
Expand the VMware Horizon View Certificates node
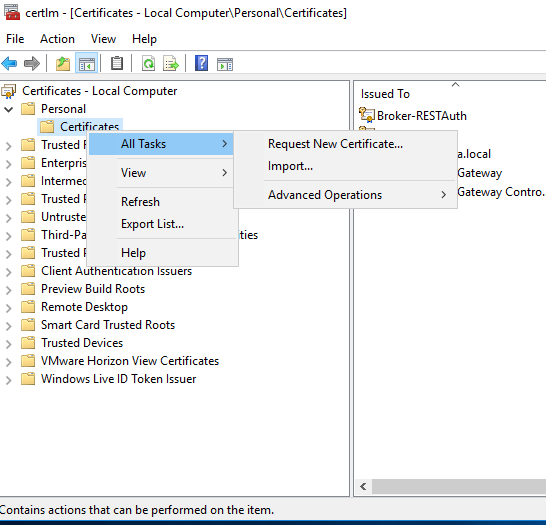tap(9, 362)
